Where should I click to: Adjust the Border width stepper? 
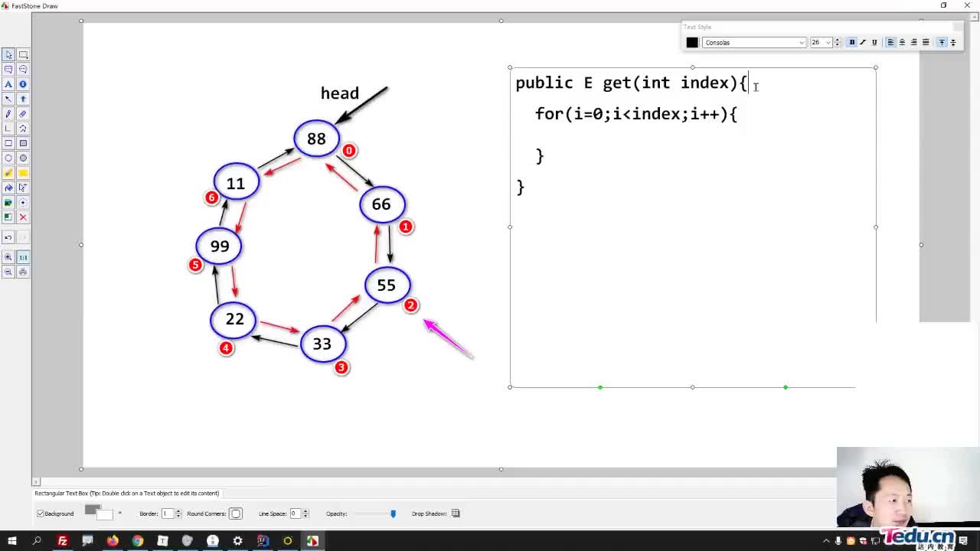[x=178, y=514]
